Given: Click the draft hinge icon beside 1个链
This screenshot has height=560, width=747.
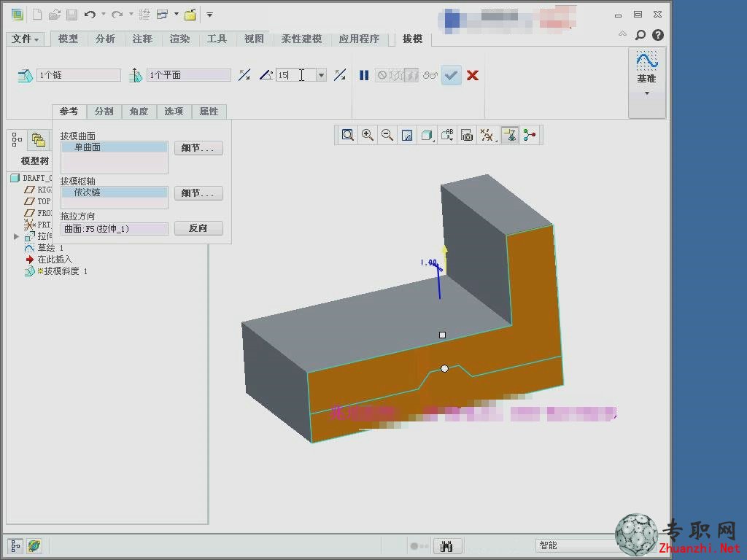Looking at the screenshot, I should coord(25,75).
